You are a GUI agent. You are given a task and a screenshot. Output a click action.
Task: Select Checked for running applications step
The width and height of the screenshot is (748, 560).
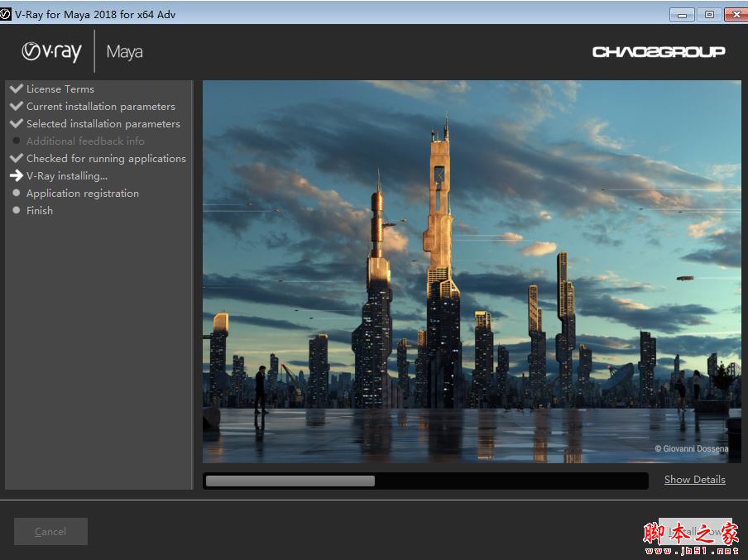106,158
